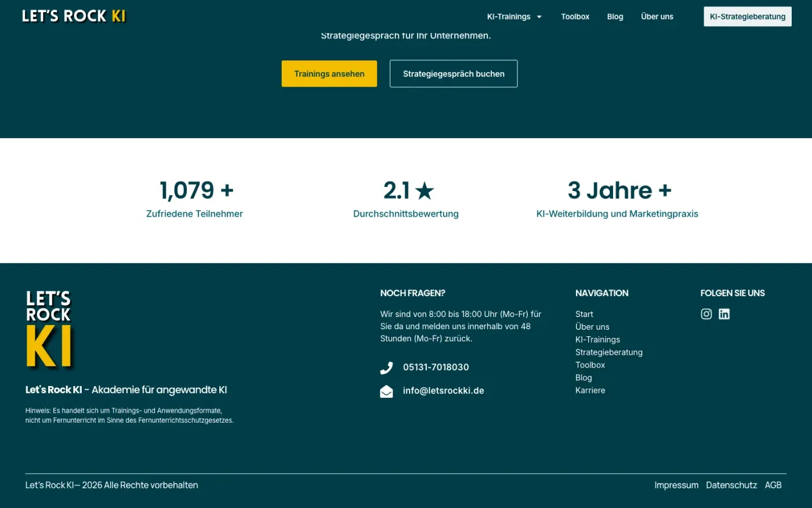812x508 pixels.
Task: Click the KI-Strategieberatung header button
Action: pos(748,17)
